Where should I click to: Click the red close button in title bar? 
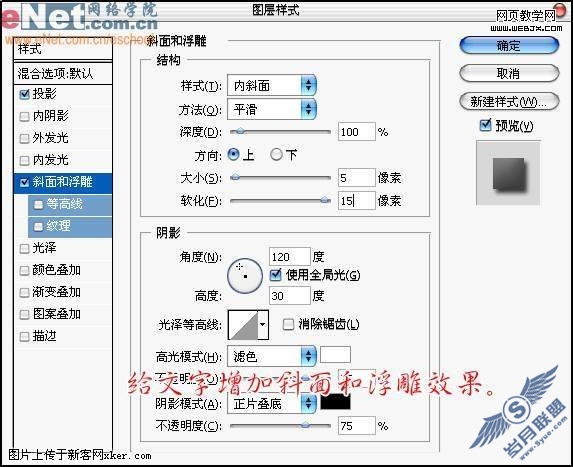[x=559, y=9]
